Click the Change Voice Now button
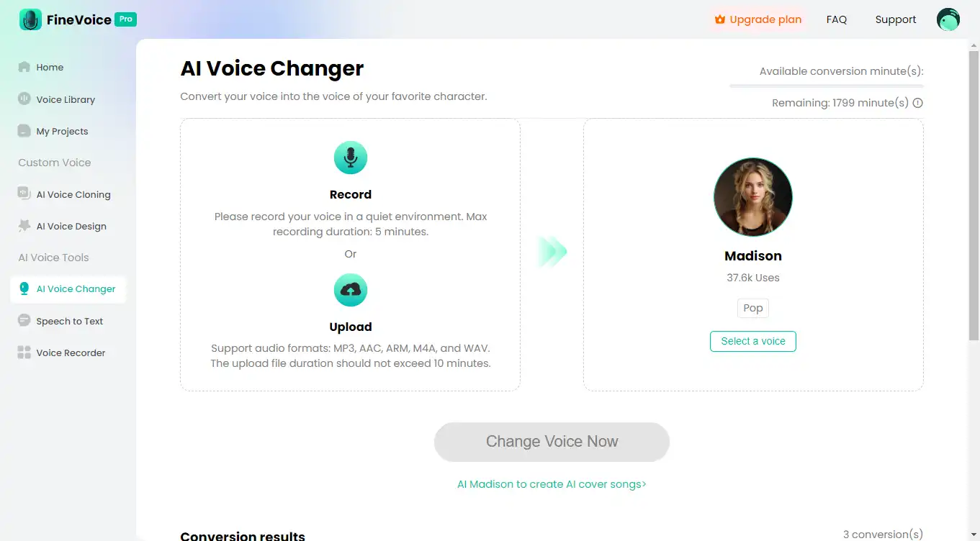 point(552,442)
